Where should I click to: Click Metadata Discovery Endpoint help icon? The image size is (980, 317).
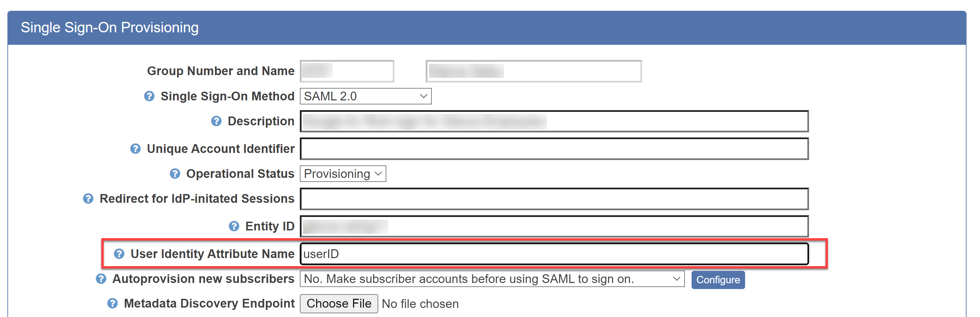click(x=113, y=303)
